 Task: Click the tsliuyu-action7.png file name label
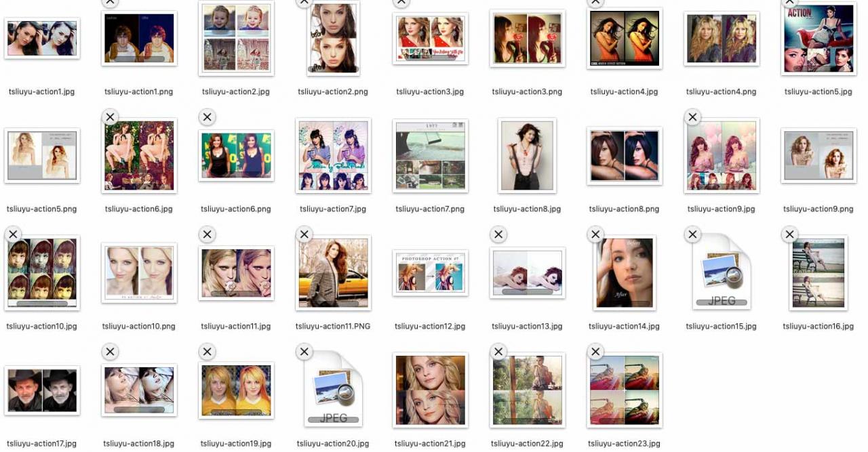(x=430, y=209)
